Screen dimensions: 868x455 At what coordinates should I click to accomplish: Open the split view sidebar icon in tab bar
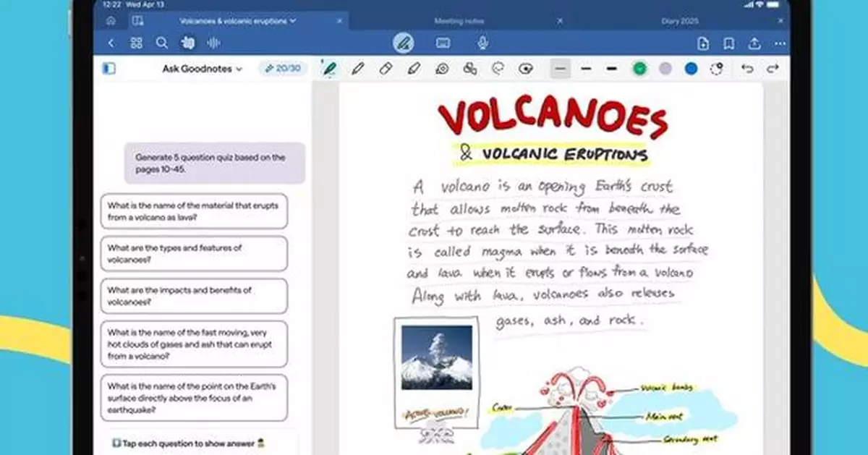(137, 21)
